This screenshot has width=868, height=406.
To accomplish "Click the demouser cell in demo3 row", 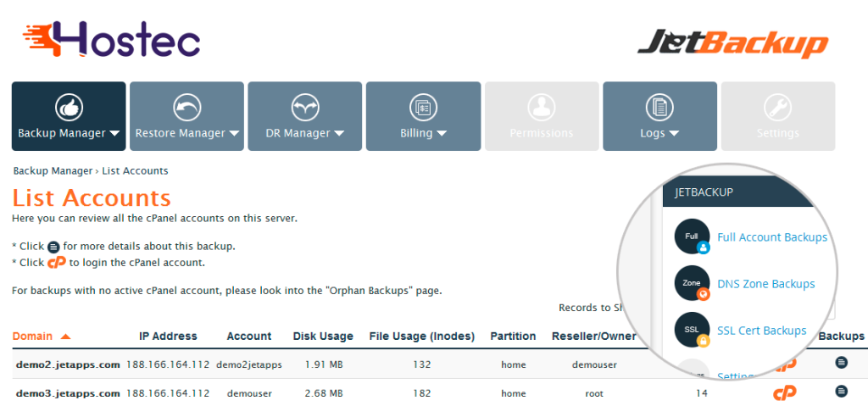I will (x=249, y=394).
